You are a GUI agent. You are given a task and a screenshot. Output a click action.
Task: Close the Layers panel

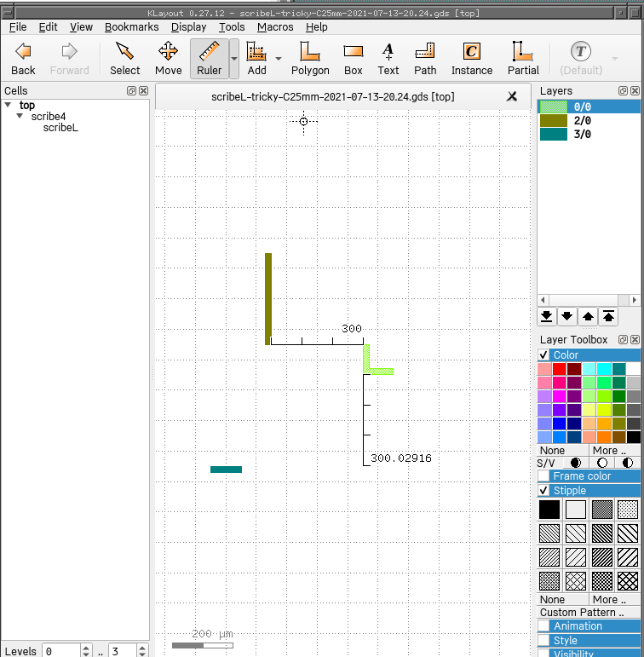click(x=635, y=91)
